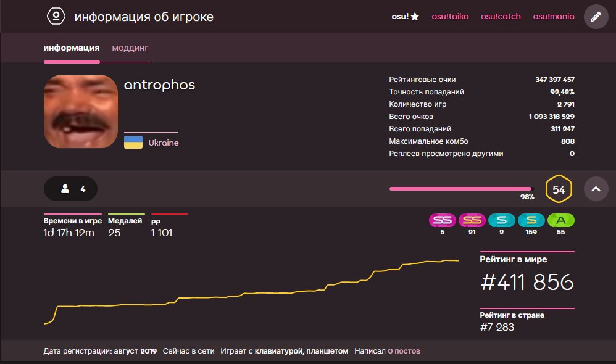The image size is (616, 364).
Task: Click the Точность попаданий label
Action: (x=427, y=92)
